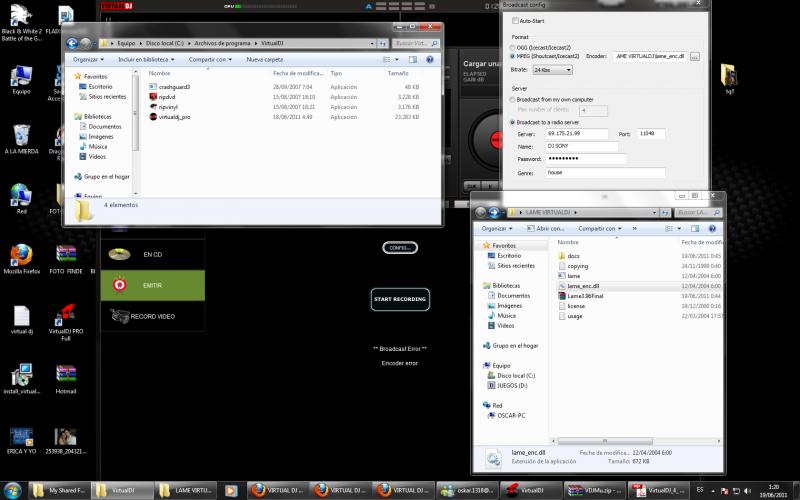The height and width of the screenshot is (500, 800).
Task: Sort by Nombre column in VirtualDJ folder window
Action: pyautogui.click(x=159, y=73)
